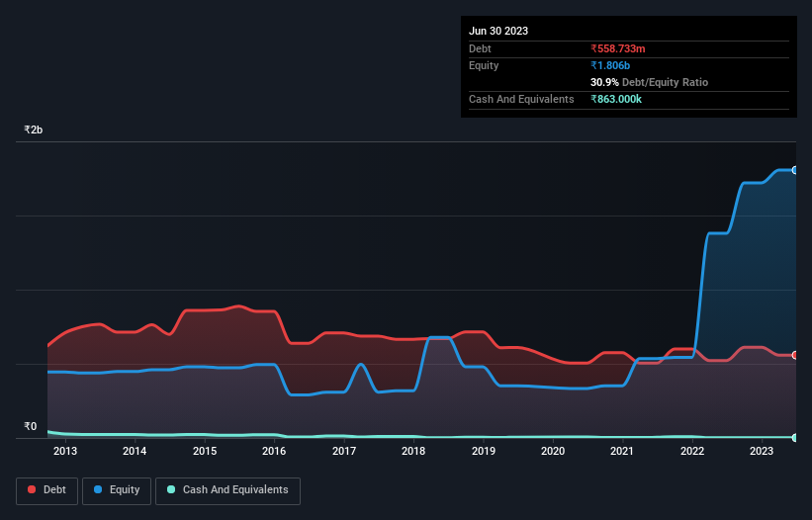Click the 2021 x-axis label
This screenshot has height=520, width=812.
point(622,451)
